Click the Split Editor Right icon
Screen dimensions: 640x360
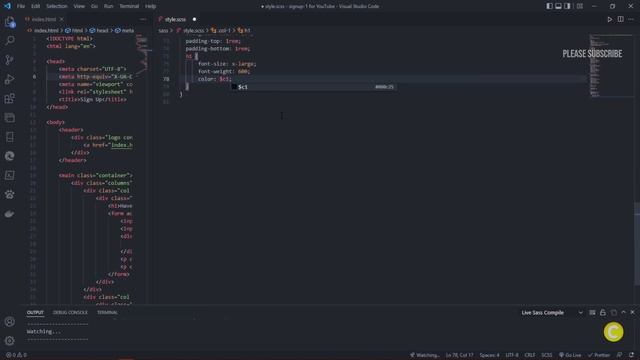click(x=620, y=19)
